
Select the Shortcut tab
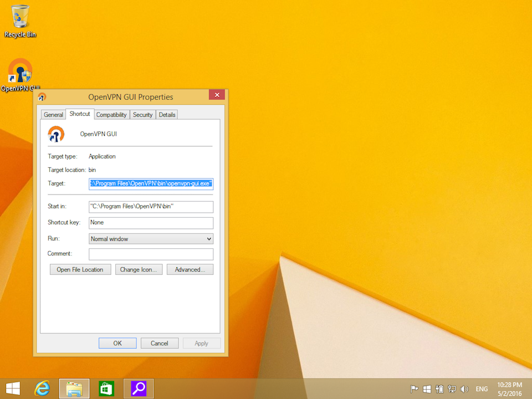(80, 114)
